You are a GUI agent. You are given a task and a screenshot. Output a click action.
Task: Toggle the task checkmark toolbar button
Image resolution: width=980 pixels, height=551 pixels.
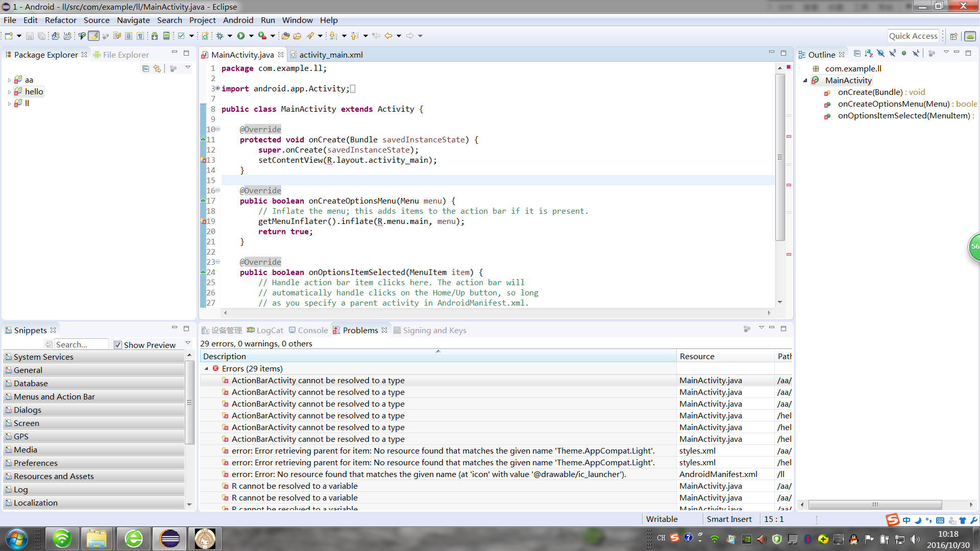click(x=181, y=36)
